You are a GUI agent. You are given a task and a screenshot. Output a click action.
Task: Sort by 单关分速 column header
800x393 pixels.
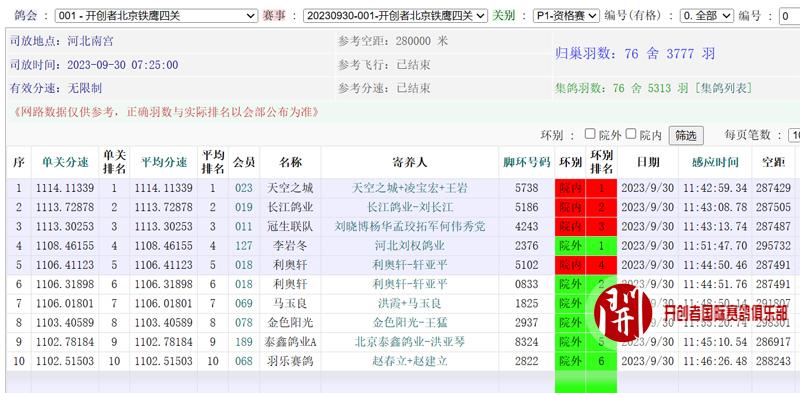tap(65, 162)
